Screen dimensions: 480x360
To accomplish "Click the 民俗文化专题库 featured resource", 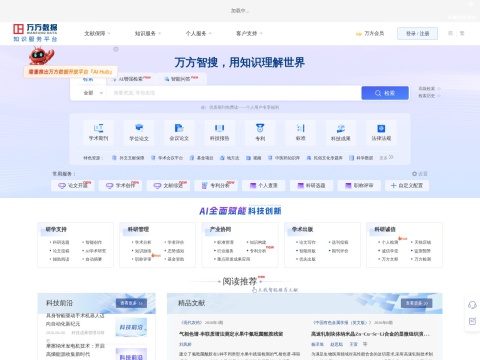I will click(324, 158).
